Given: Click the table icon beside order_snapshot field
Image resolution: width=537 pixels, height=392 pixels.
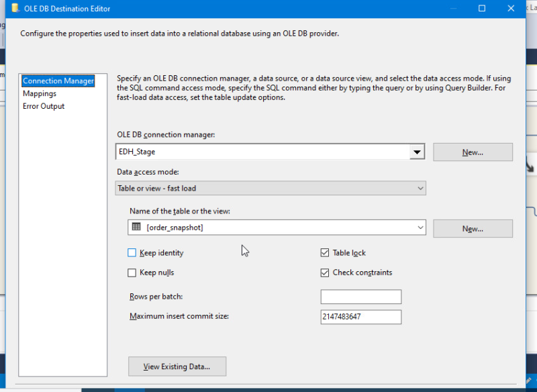Looking at the screenshot, I should (x=136, y=228).
